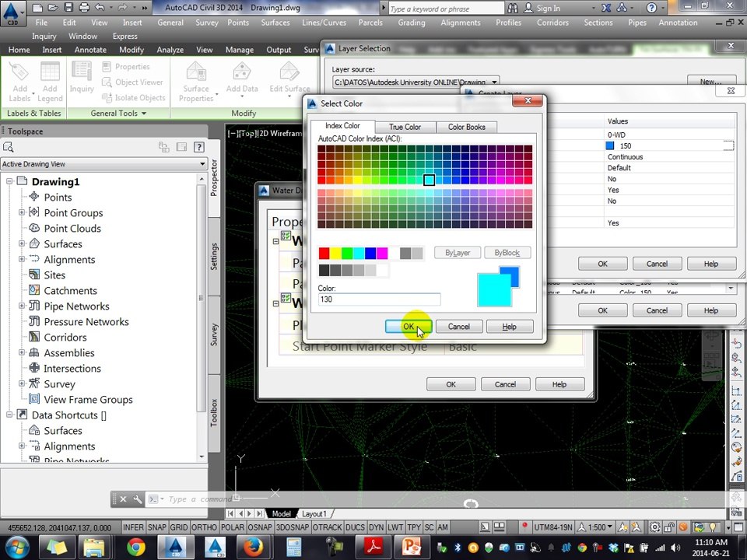
Task: Click Cancel in the Select Color dialog
Action: click(459, 326)
